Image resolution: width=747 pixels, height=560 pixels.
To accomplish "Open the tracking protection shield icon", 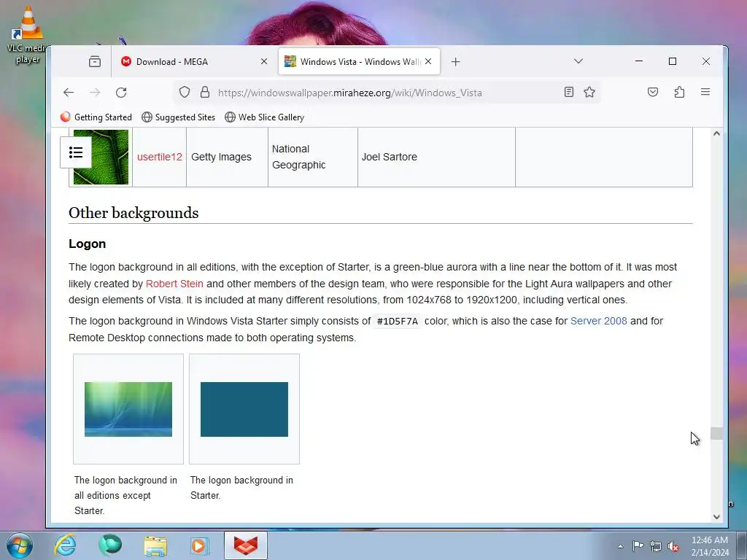I will [x=185, y=93].
